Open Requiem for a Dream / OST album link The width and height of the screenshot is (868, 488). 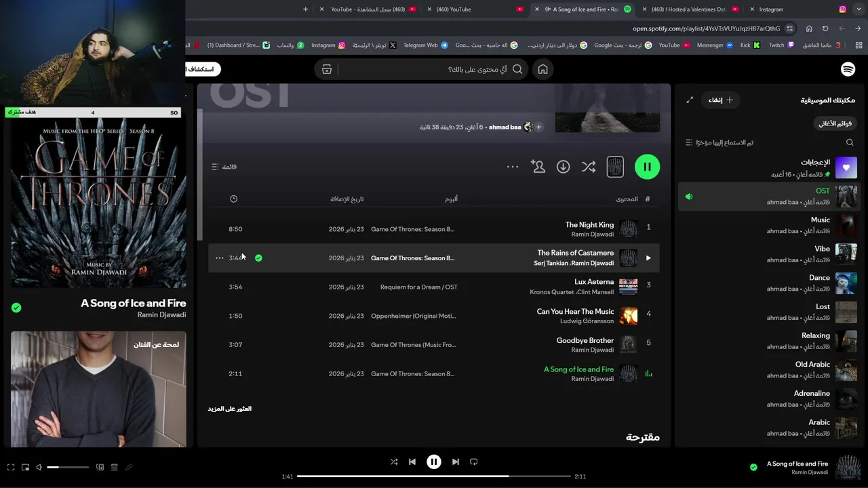click(x=419, y=287)
